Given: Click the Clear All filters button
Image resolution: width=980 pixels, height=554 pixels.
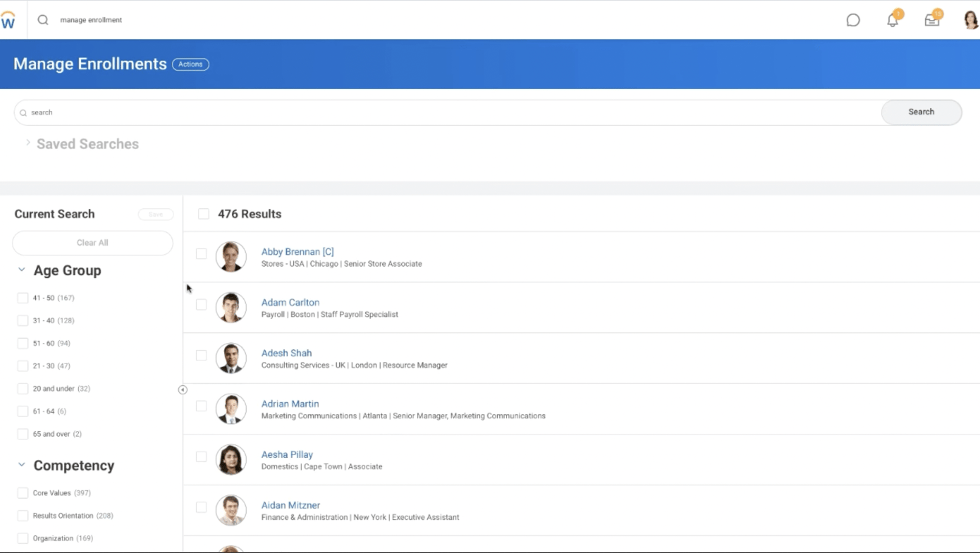Looking at the screenshot, I should 92,242.
